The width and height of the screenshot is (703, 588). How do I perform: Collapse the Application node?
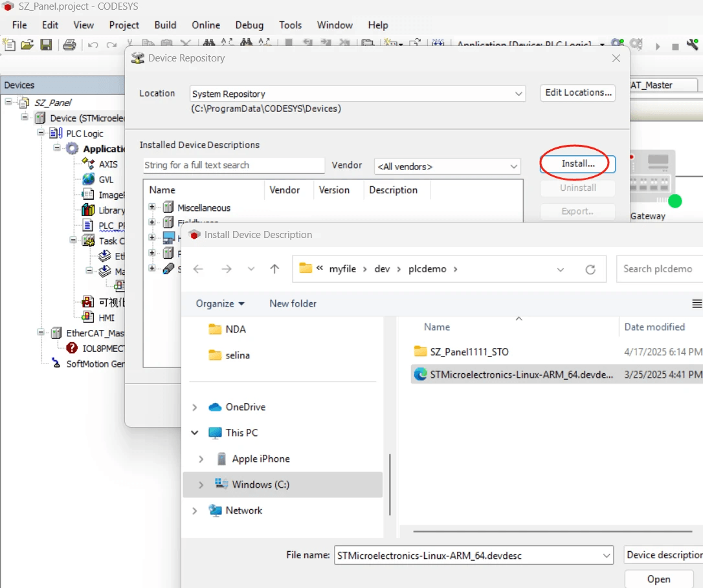tap(57, 147)
